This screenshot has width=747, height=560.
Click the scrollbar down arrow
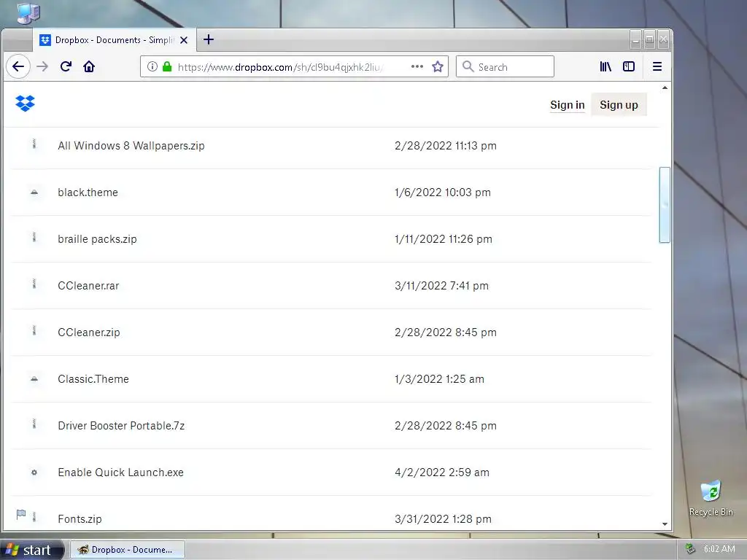665,524
